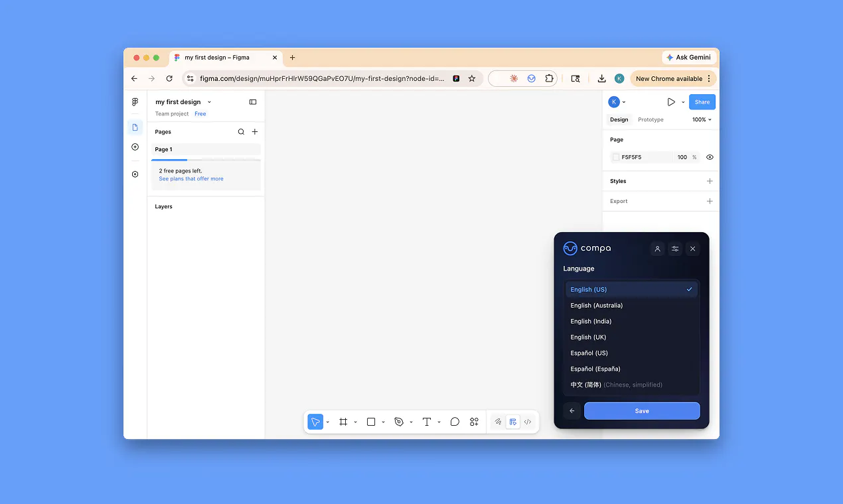This screenshot has height=504, width=843.
Task: Expand Frame tool options arrow
Action: click(x=356, y=422)
